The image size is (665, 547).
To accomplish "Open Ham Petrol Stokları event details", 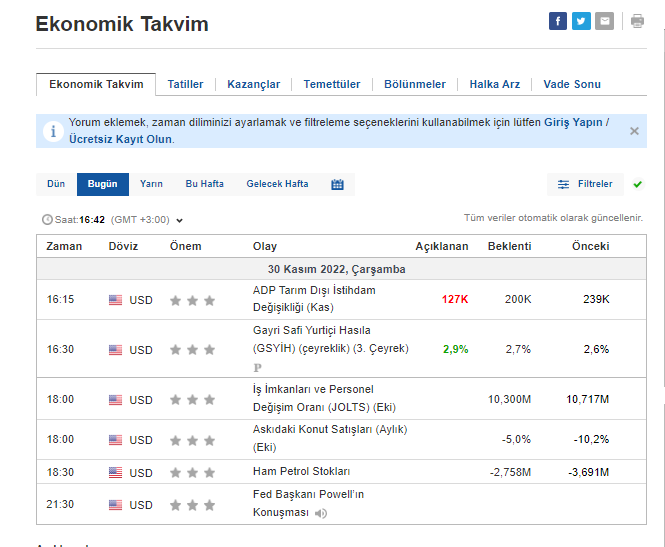I will (301, 472).
